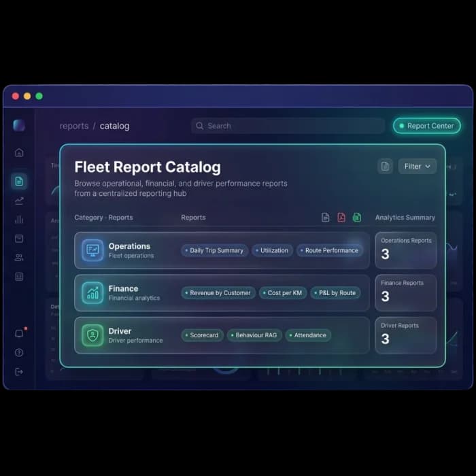The height and width of the screenshot is (476, 476).
Task: Close window with red button
Action: pos(16,97)
